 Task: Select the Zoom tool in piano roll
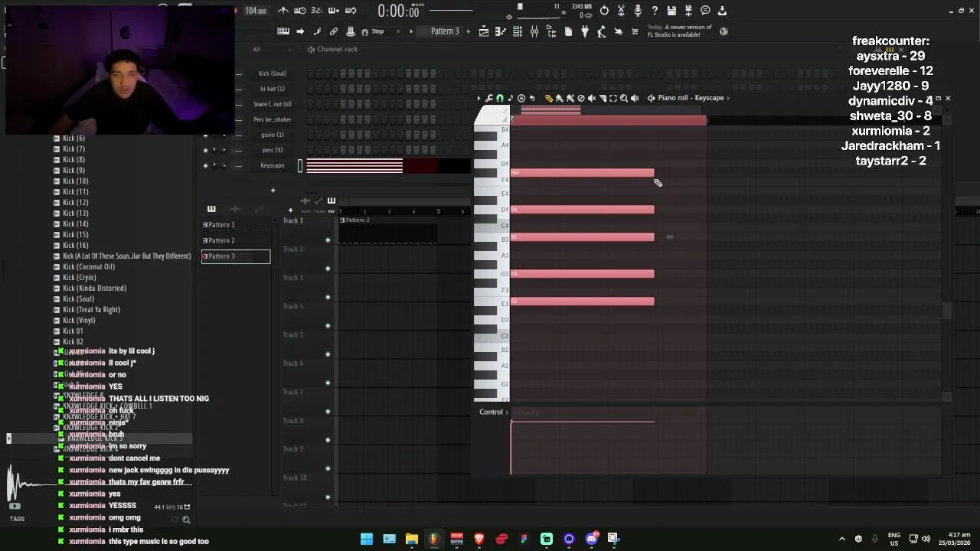[x=624, y=98]
